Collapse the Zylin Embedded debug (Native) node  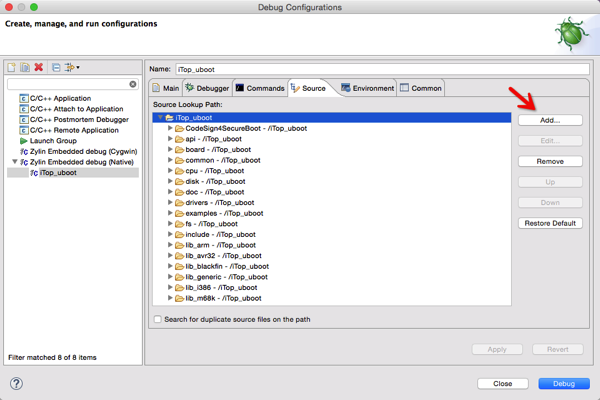pyautogui.click(x=14, y=162)
